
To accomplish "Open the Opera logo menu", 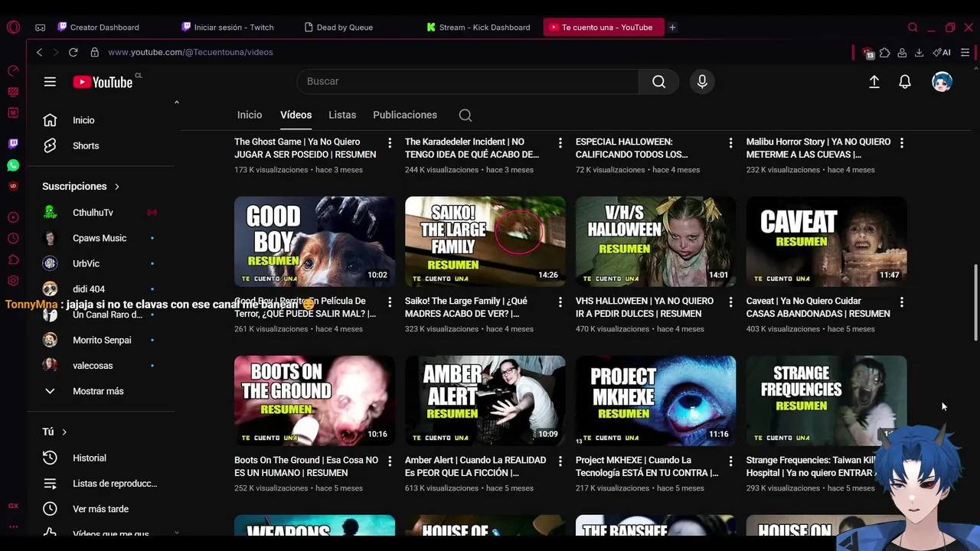I will point(13,27).
